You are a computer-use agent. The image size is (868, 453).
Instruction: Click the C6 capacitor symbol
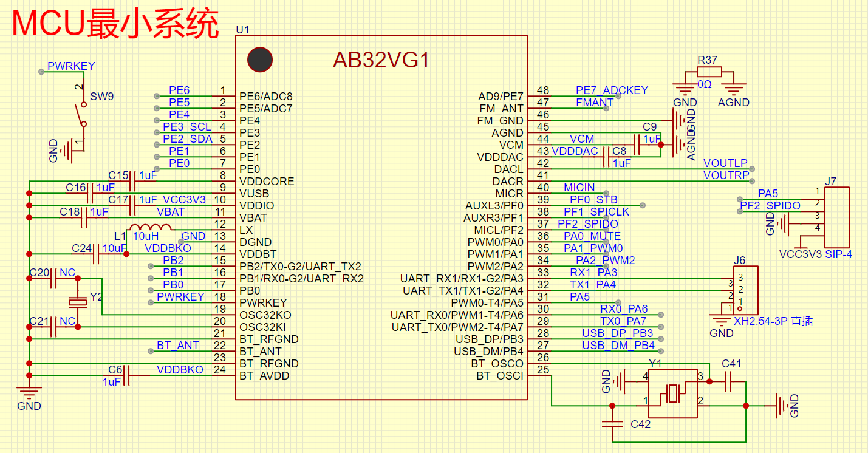tap(126, 375)
